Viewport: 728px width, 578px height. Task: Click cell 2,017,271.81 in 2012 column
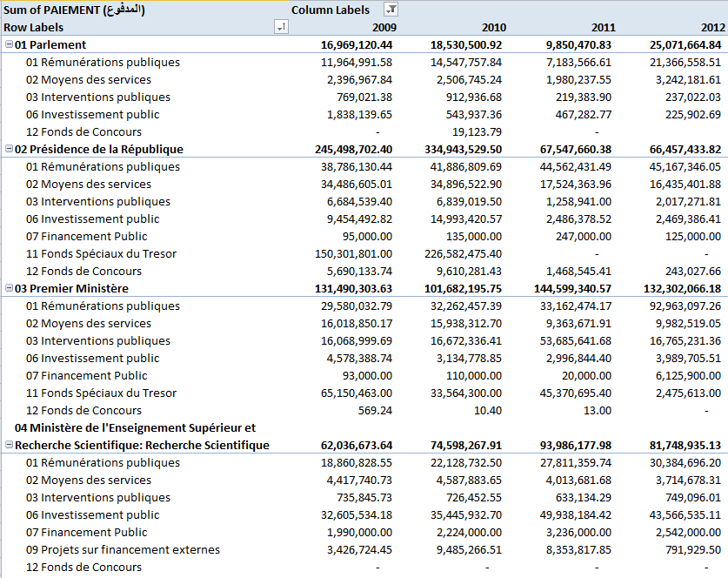click(689, 202)
